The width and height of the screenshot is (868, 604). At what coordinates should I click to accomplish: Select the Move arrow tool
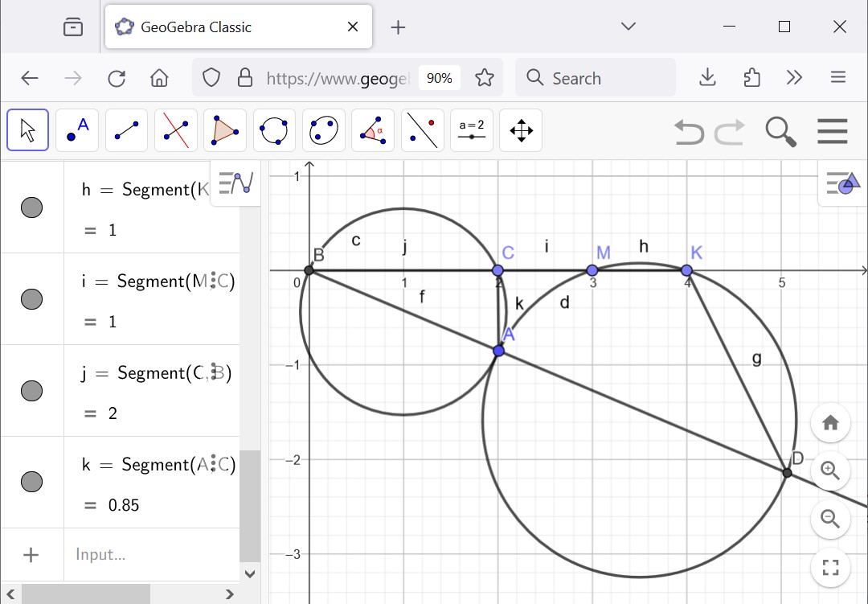click(27, 130)
